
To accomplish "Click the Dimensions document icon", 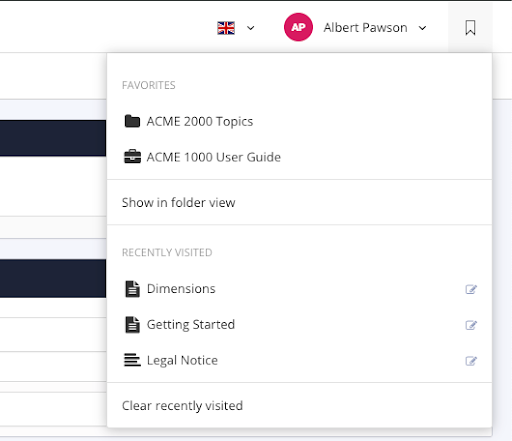I will pos(132,289).
